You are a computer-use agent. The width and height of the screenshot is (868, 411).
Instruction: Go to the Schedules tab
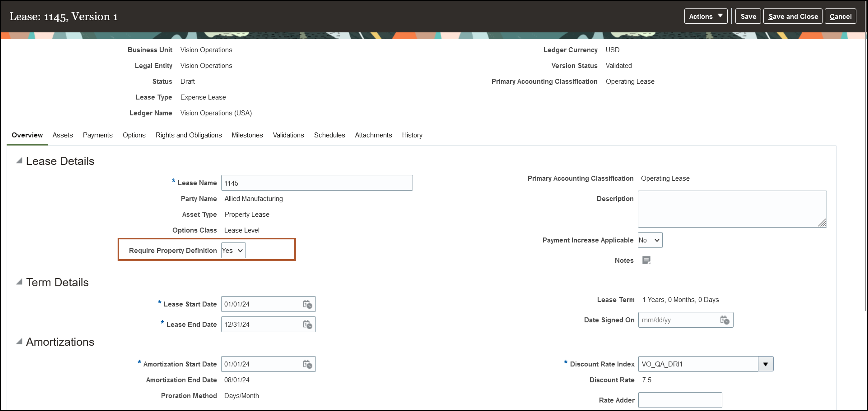coord(329,135)
